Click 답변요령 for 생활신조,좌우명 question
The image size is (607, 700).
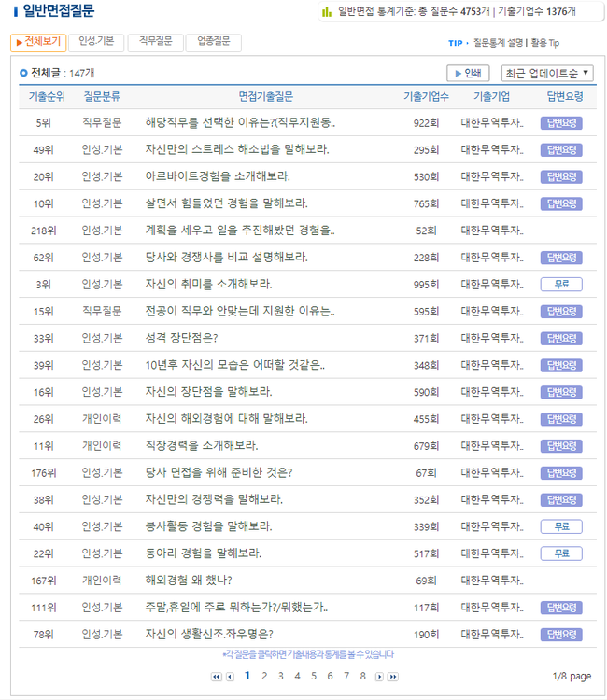[x=561, y=635]
